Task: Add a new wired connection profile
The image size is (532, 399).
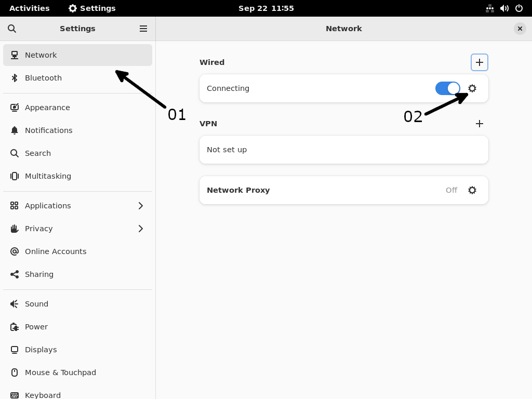Action: 479,62
